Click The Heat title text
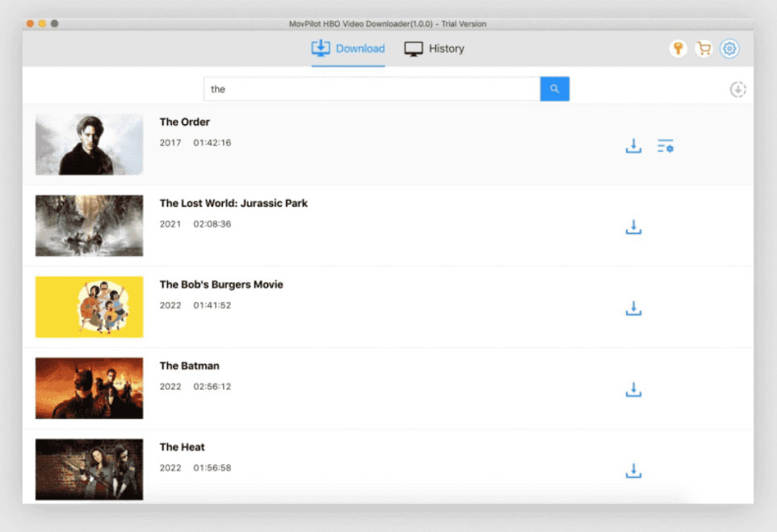The image size is (777, 532). [182, 447]
